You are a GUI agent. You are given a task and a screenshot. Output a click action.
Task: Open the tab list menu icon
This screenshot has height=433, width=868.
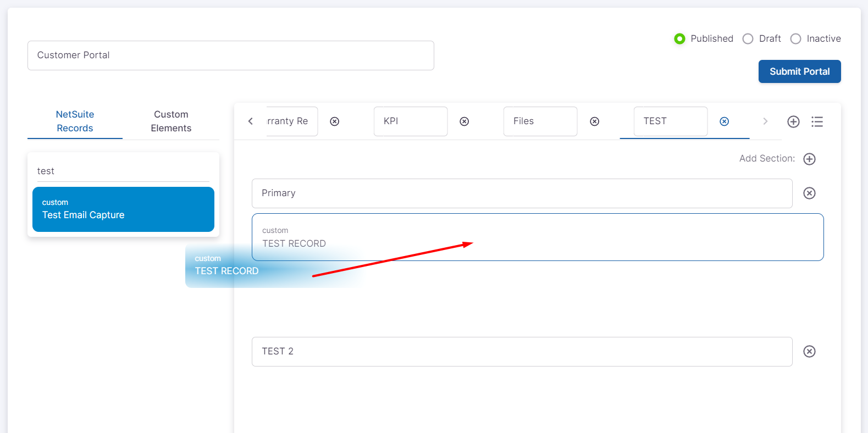(817, 121)
